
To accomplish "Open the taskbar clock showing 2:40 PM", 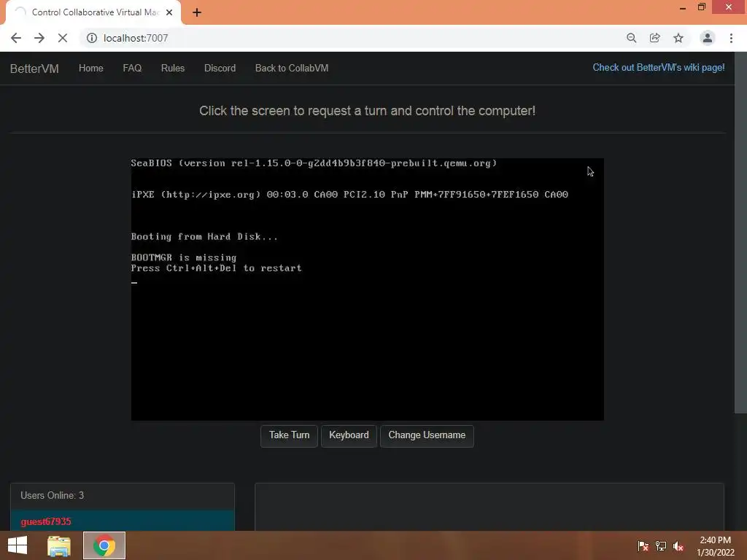I will 715,546.
